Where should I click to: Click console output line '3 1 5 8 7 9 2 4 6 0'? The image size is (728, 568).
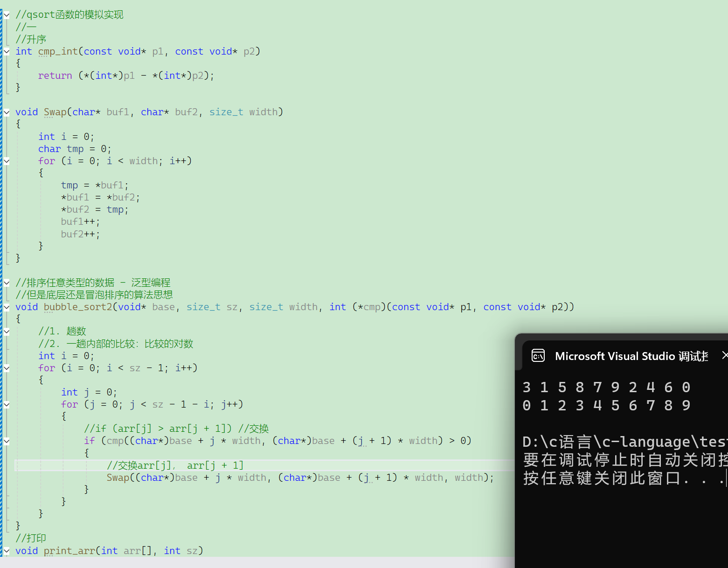click(x=606, y=388)
